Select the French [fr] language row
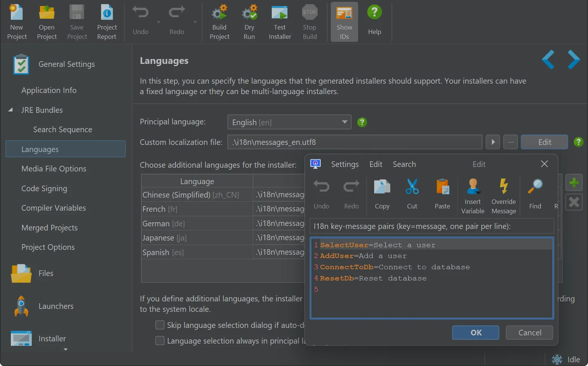Image resolution: width=588 pixels, height=366 pixels. [x=223, y=209]
